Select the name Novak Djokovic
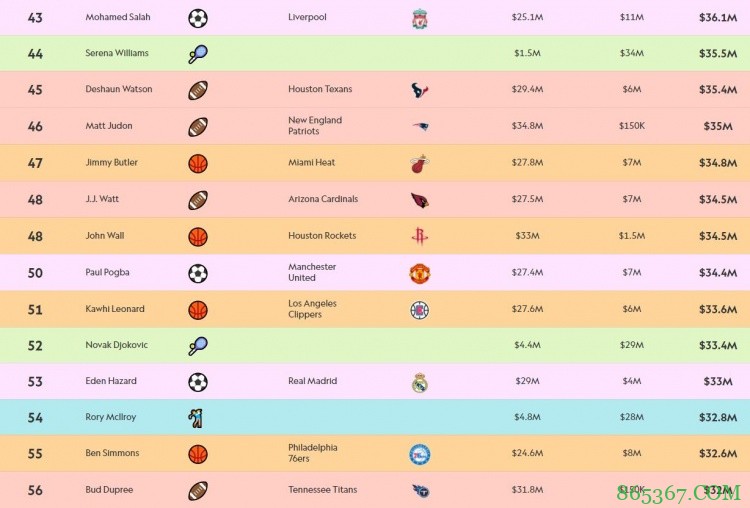This screenshot has width=750, height=508. 116,345
